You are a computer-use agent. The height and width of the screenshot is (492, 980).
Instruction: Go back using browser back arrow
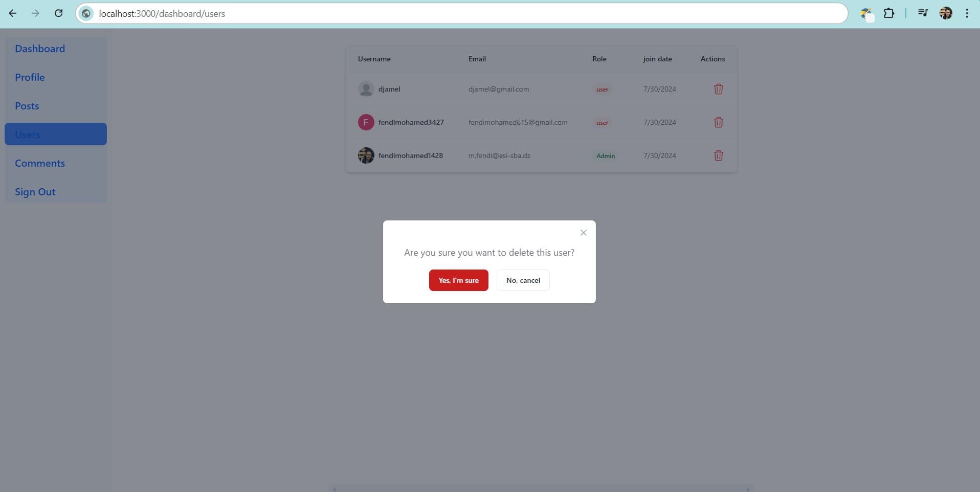pos(13,13)
